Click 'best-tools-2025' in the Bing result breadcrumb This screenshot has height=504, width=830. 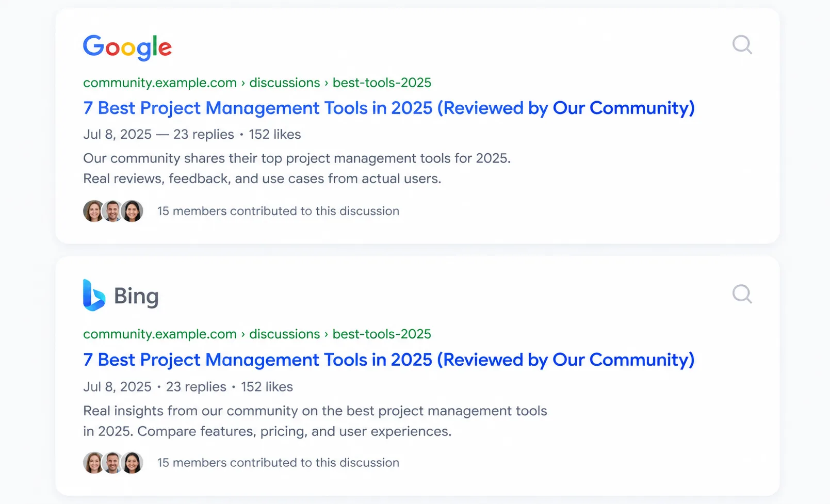coord(382,334)
